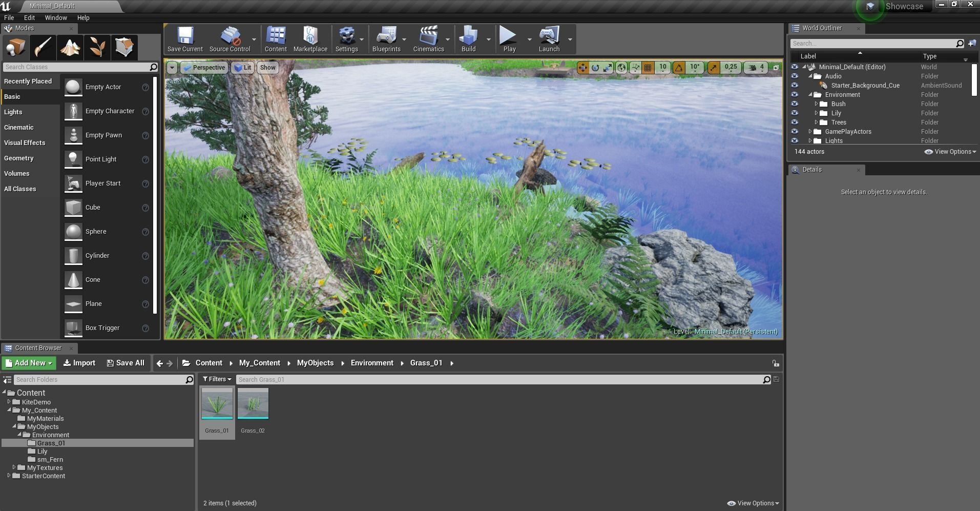Toggle visibility of the Lily outliner folder

tap(795, 113)
